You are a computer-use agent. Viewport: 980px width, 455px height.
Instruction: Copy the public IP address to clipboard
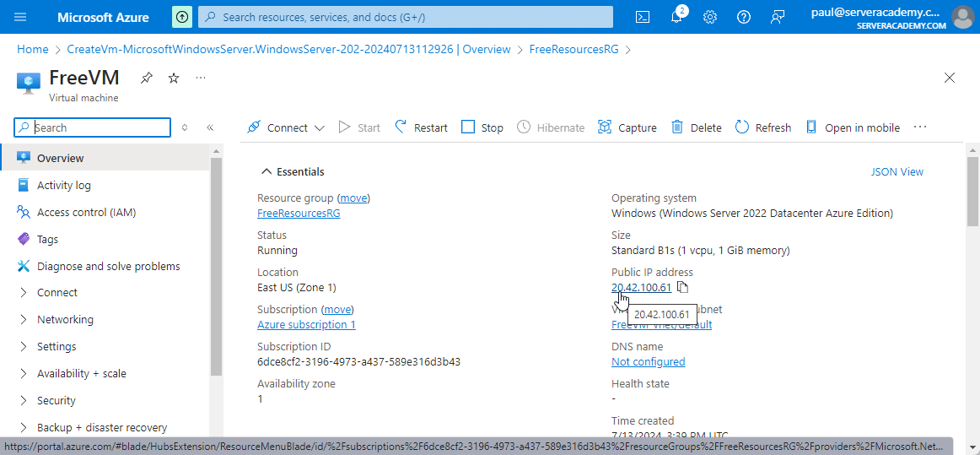(682, 287)
